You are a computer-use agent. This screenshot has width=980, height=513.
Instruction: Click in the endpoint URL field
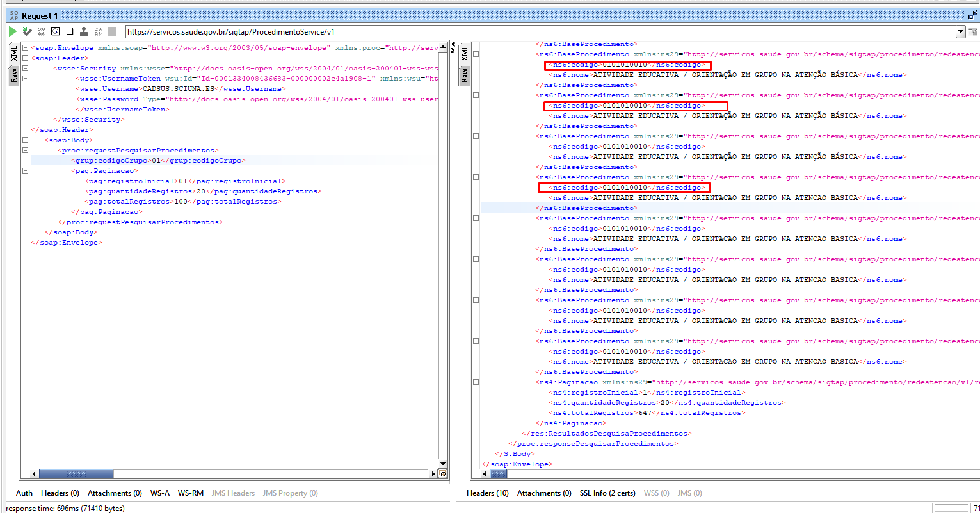click(512, 31)
